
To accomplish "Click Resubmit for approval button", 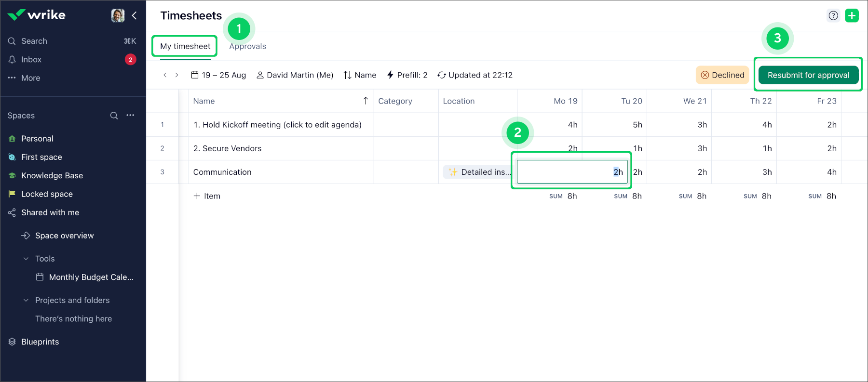I will [x=808, y=75].
